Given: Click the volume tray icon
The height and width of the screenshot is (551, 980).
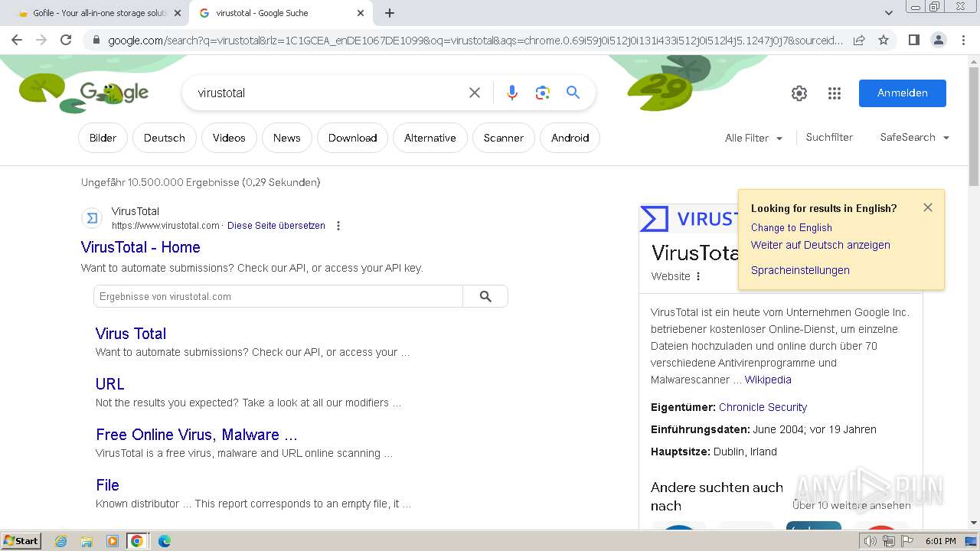Looking at the screenshot, I should [870, 541].
